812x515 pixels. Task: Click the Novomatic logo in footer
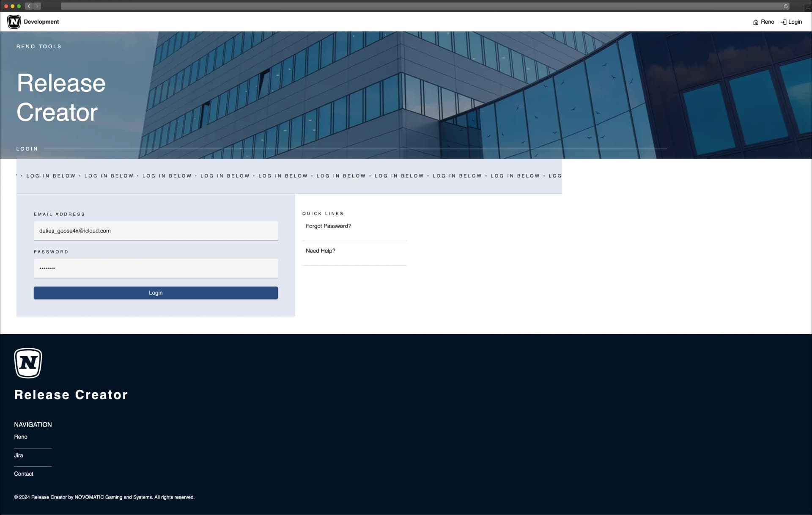tap(28, 363)
